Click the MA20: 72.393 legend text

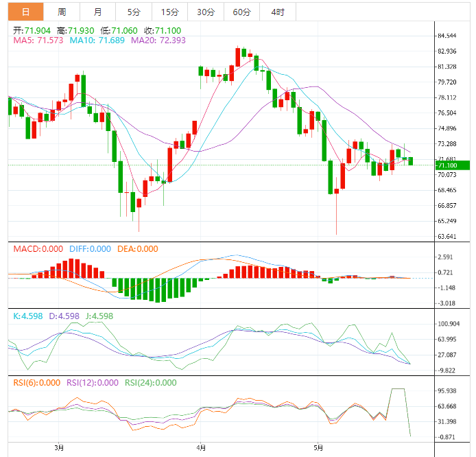pyautogui.click(x=158, y=40)
